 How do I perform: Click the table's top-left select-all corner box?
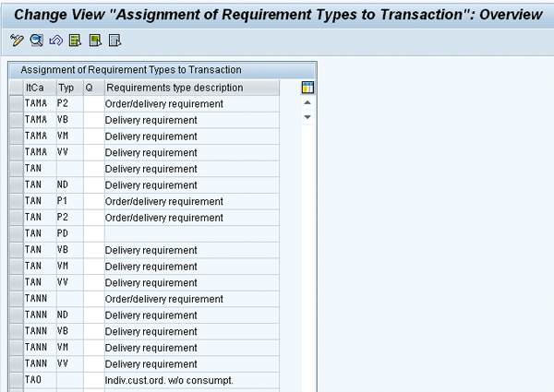16,88
